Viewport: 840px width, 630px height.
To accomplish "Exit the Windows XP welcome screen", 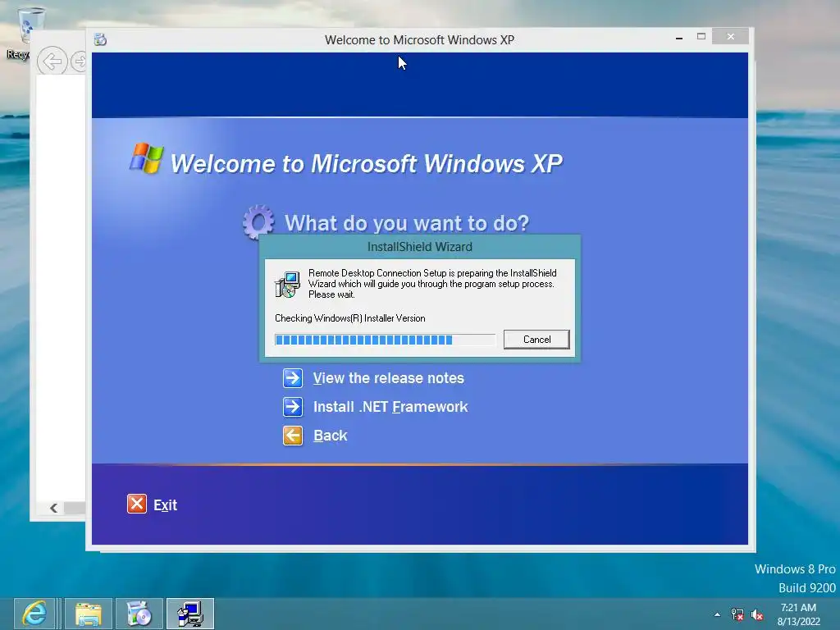I will (x=165, y=505).
